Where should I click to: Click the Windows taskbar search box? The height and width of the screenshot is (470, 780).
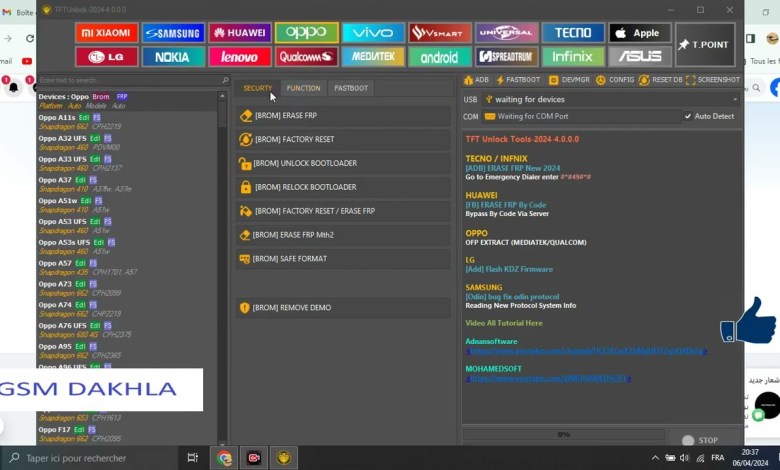[90, 458]
